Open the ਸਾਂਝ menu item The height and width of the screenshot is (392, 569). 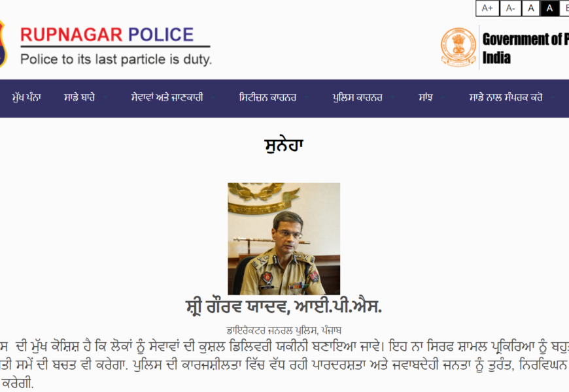coord(426,97)
